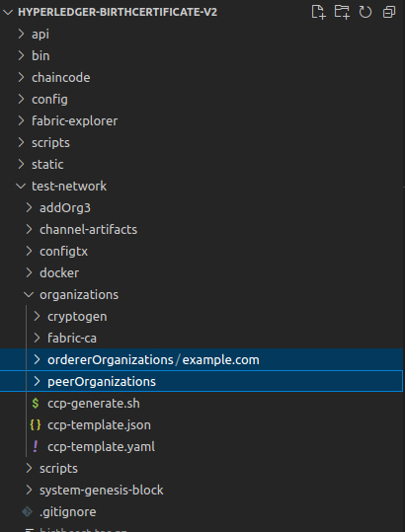Collapse the HYPERLEDGER-BIRTHCERTIFICATE-V2 root chevron
Image resolution: width=405 pixels, height=532 pixels.
click(x=8, y=13)
